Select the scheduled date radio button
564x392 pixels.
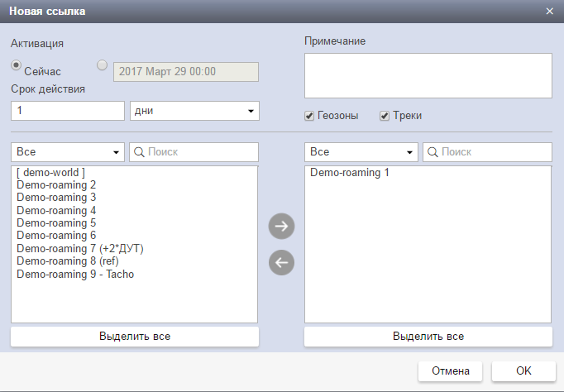click(x=103, y=65)
